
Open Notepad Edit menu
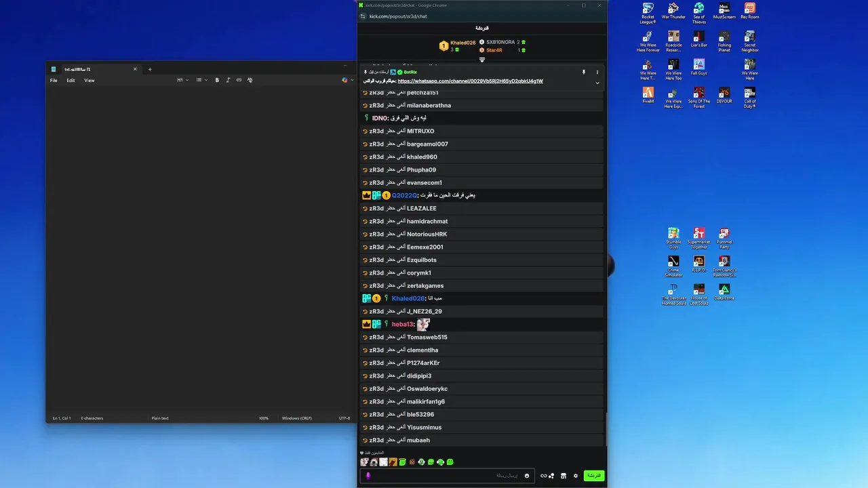[71, 80]
